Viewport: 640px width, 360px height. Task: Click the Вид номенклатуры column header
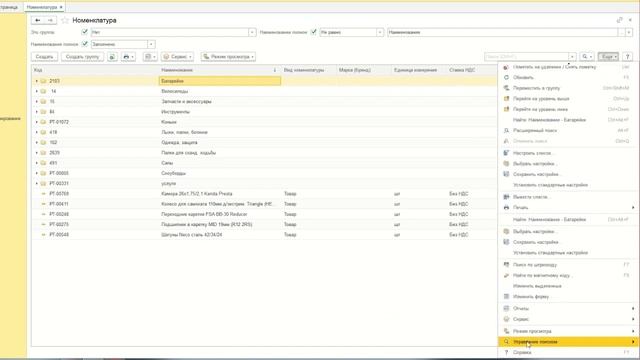[308, 70]
